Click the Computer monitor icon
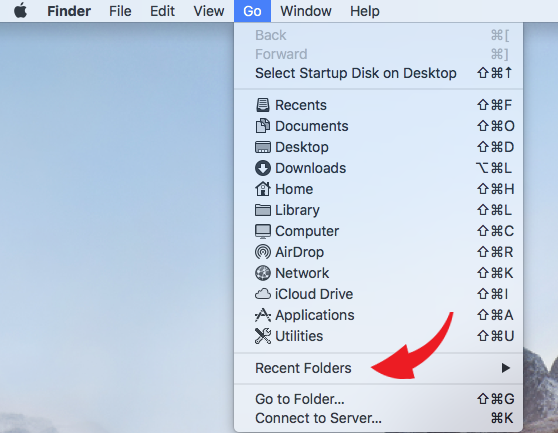This screenshot has height=433, width=558. pyautogui.click(x=263, y=231)
